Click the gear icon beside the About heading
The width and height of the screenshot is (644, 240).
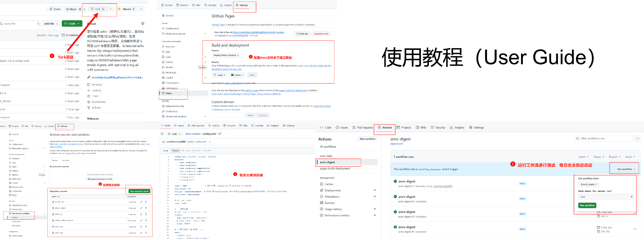[x=143, y=24]
